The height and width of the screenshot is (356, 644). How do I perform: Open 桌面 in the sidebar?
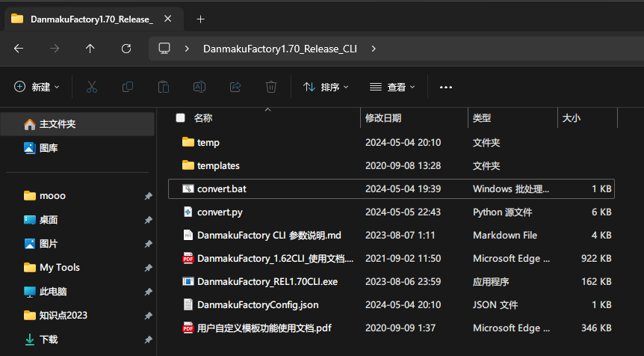click(78, 220)
